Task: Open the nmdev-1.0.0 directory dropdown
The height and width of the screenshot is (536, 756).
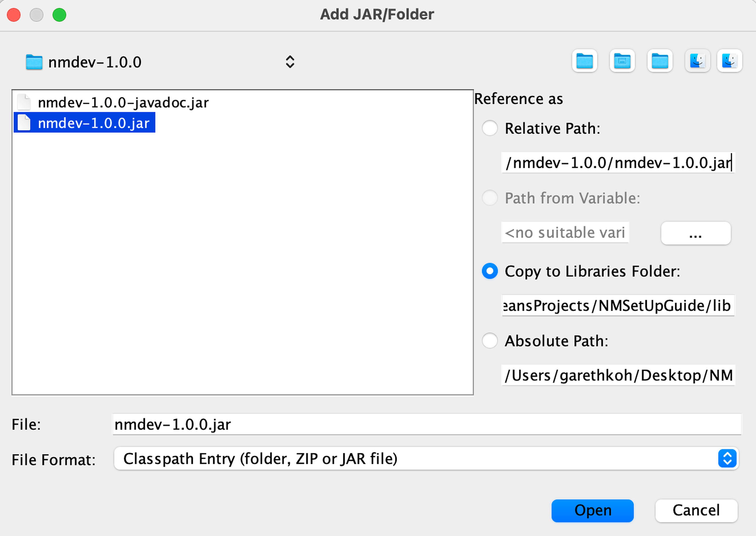Action: pos(160,62)
